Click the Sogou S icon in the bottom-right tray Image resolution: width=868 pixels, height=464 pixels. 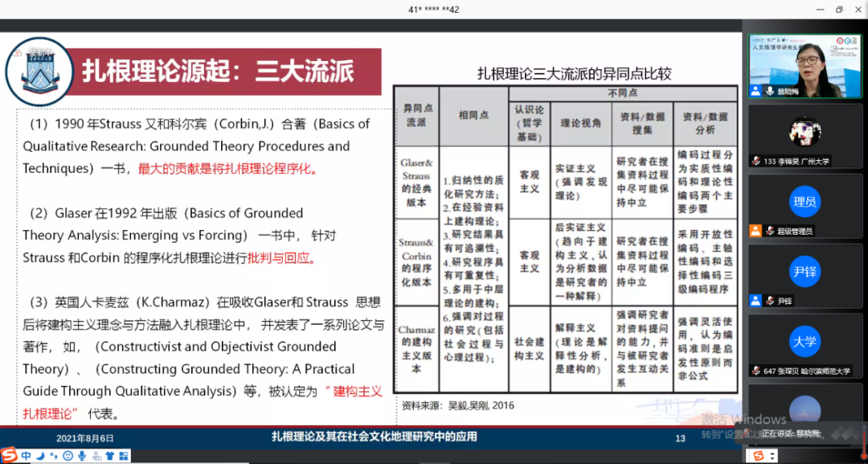click(x=759, y=455)
